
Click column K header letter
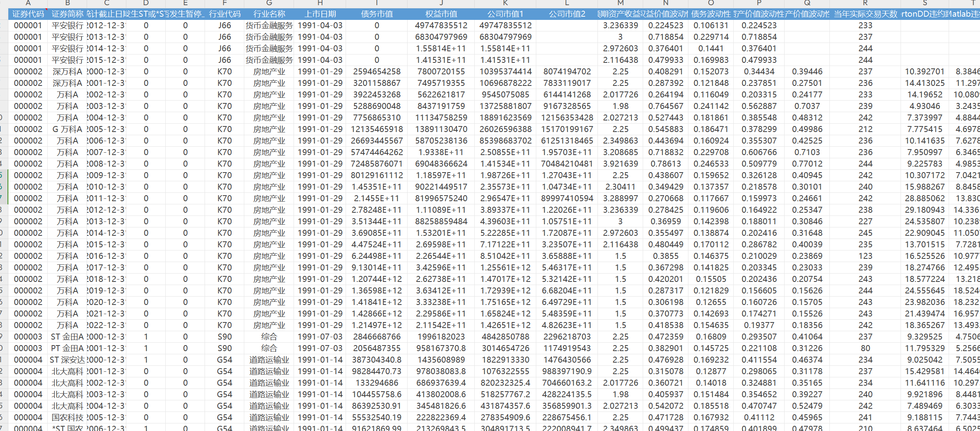[505, 3]
